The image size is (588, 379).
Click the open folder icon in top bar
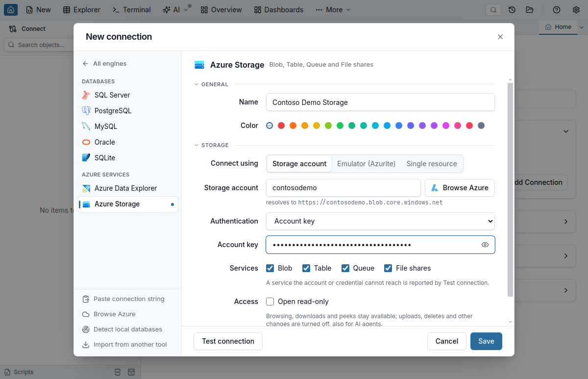(529, 10)
